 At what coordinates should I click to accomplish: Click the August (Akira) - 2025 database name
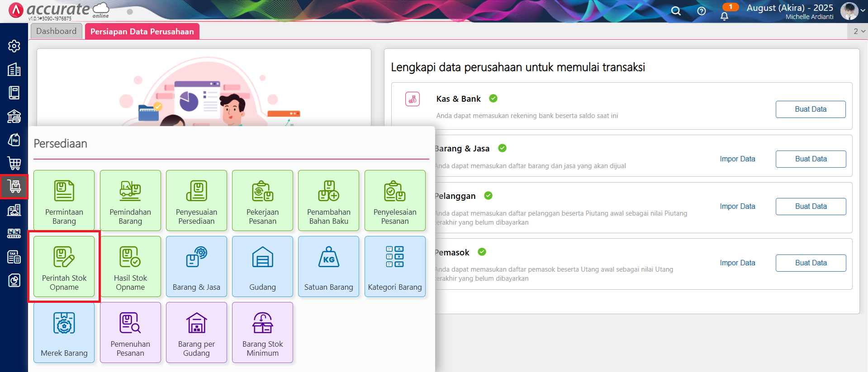(x=790, y=8)
